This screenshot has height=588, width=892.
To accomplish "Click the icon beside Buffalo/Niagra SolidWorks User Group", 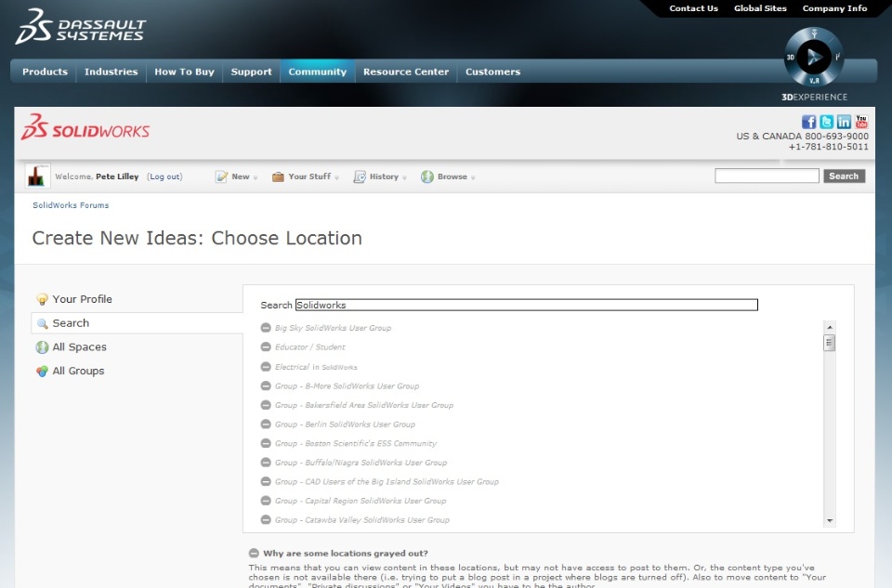I will coord(266,463).
